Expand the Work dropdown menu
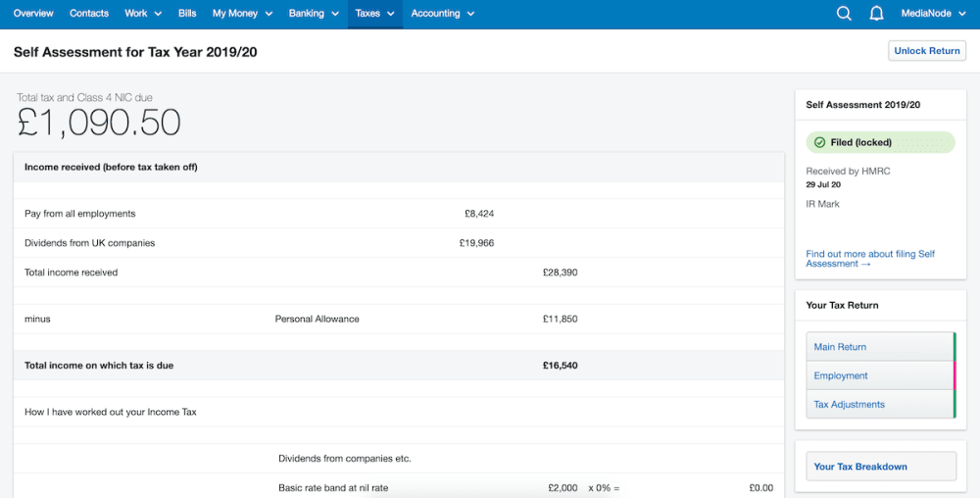 coord(143,14)
